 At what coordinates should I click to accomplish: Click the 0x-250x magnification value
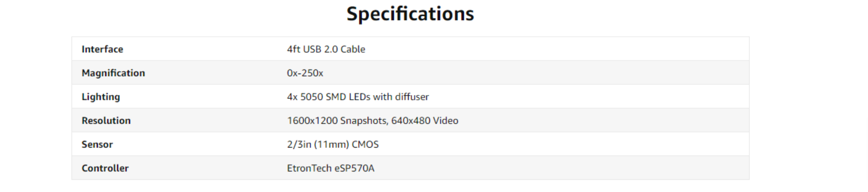coord(305,73)
